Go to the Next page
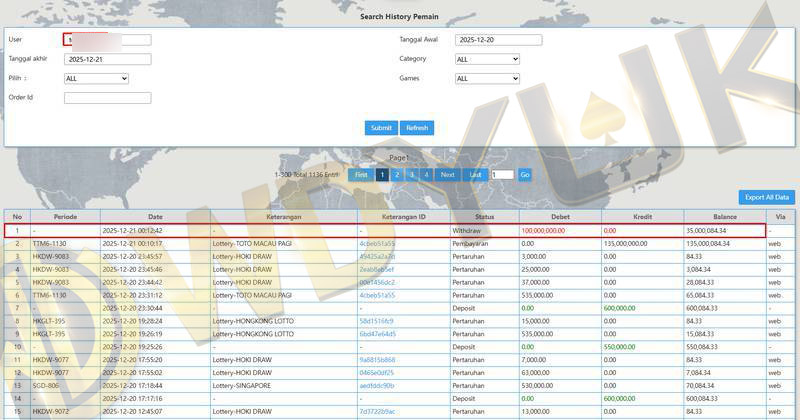Screen dimensions: 800x420 pyautogui.click(x=448, y=175)
